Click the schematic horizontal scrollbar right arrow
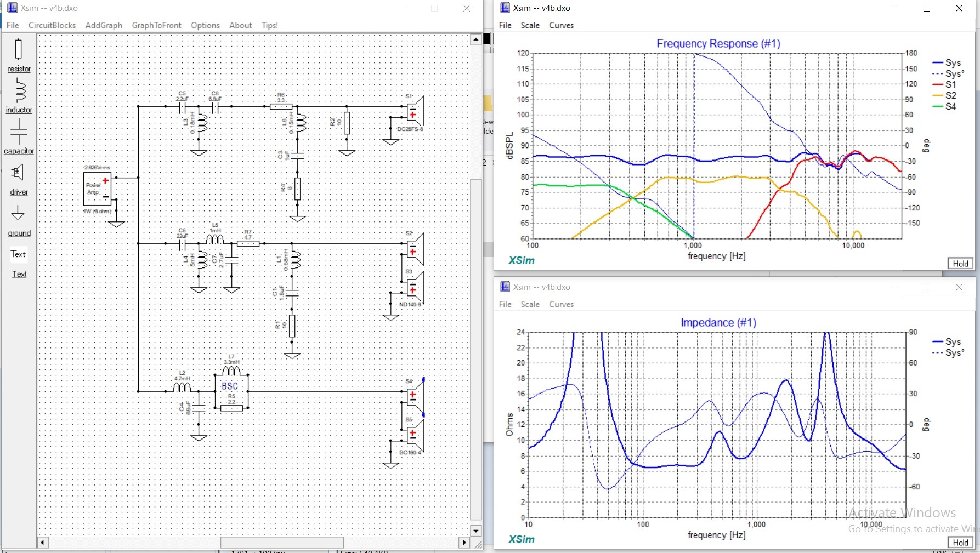 pos(464,543)
